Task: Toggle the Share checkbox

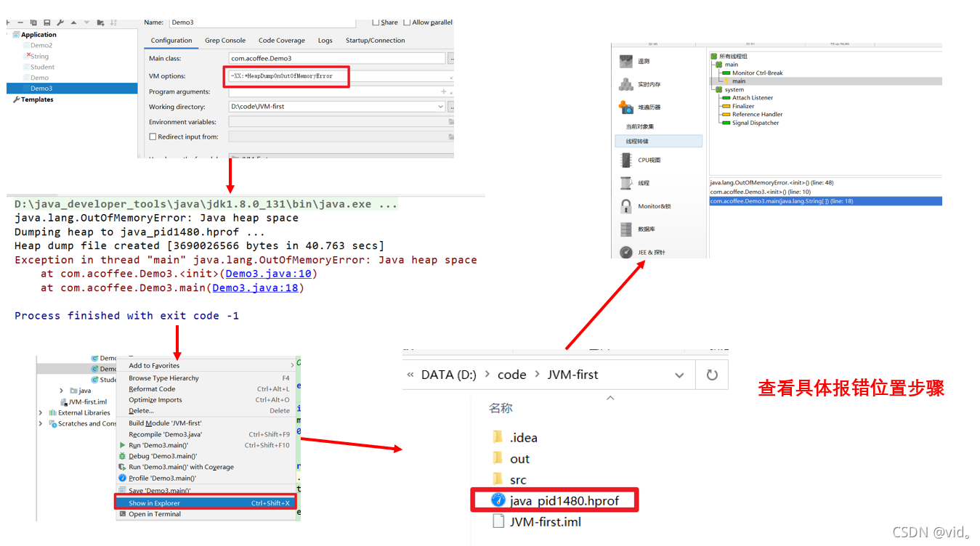Action: [376, 23]
